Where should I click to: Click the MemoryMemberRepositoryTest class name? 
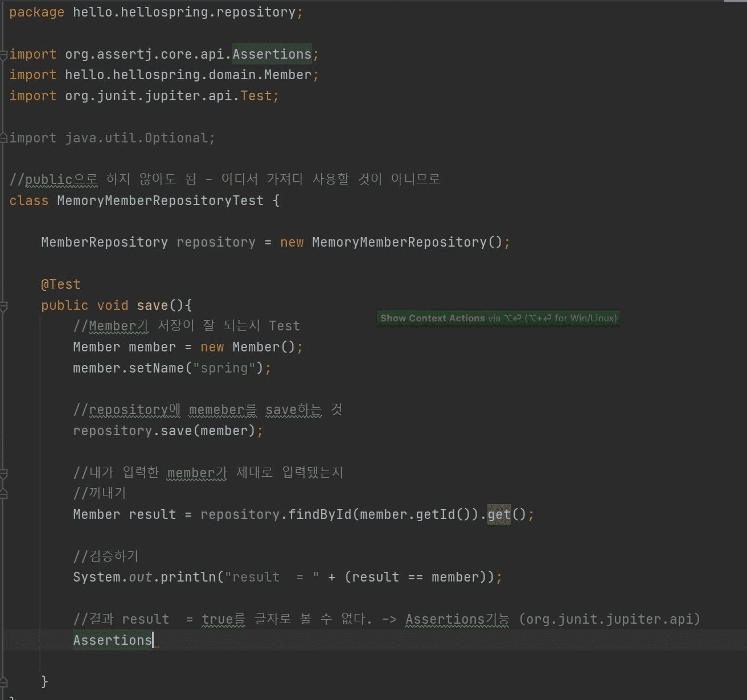tap(160, 200)
